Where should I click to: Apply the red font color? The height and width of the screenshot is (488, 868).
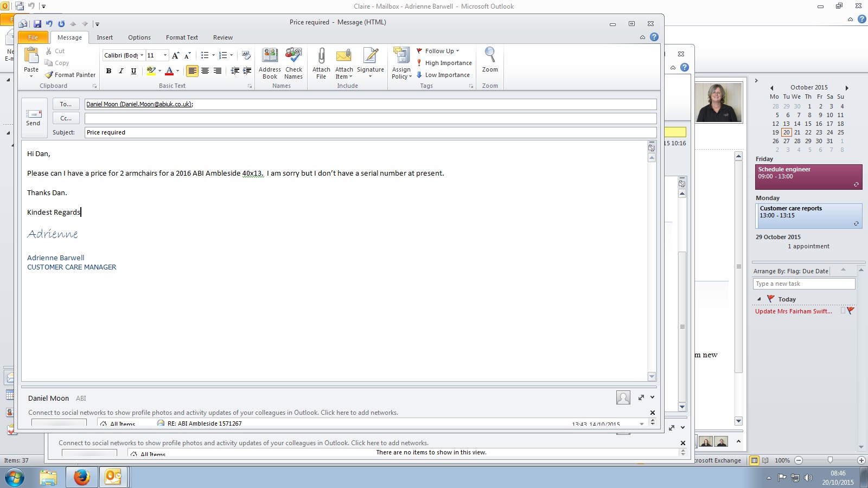[169, 71]
